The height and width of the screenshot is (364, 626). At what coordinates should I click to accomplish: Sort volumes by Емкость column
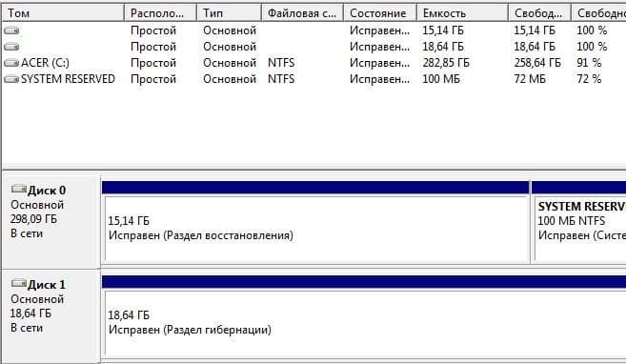[463, 13]
